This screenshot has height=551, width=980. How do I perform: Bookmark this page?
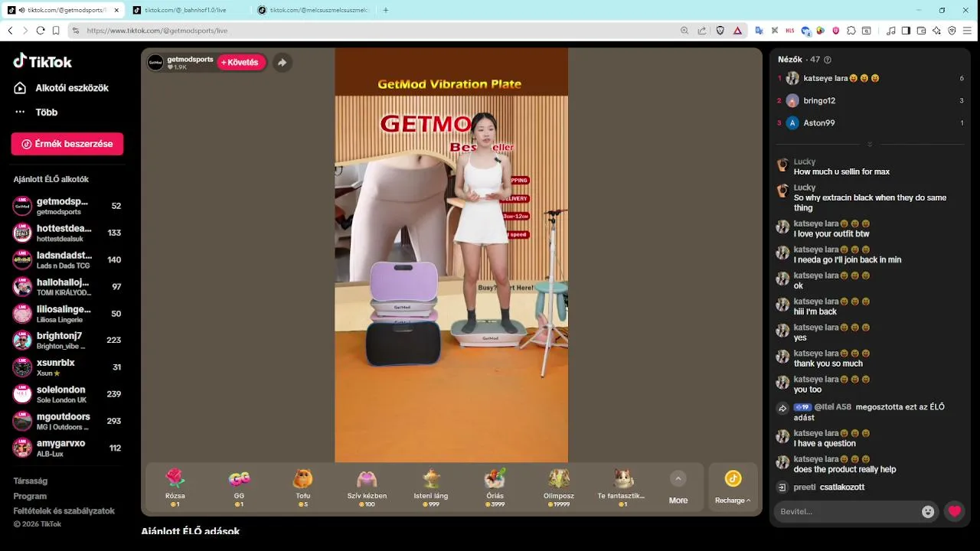(56, 31)
